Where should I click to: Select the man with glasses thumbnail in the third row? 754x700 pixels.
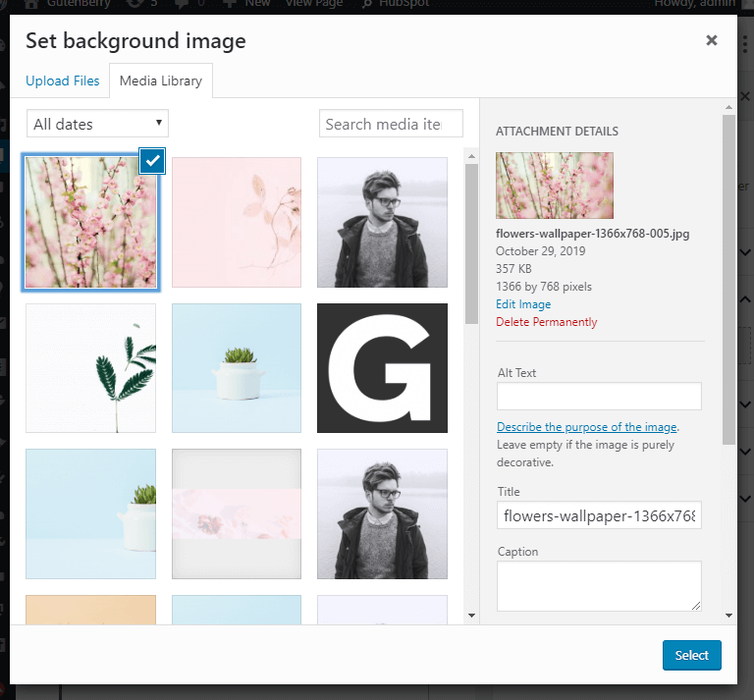click(x=382, y=513)
